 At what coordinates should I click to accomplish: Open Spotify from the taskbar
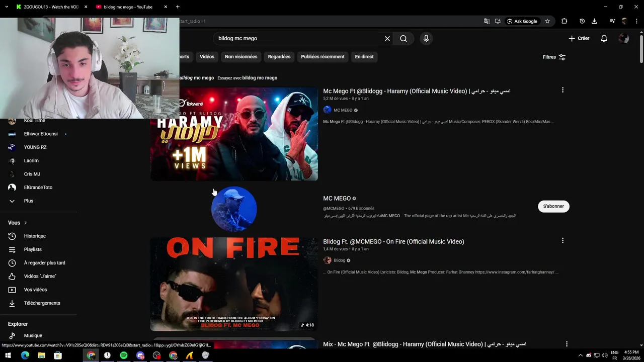124,355
